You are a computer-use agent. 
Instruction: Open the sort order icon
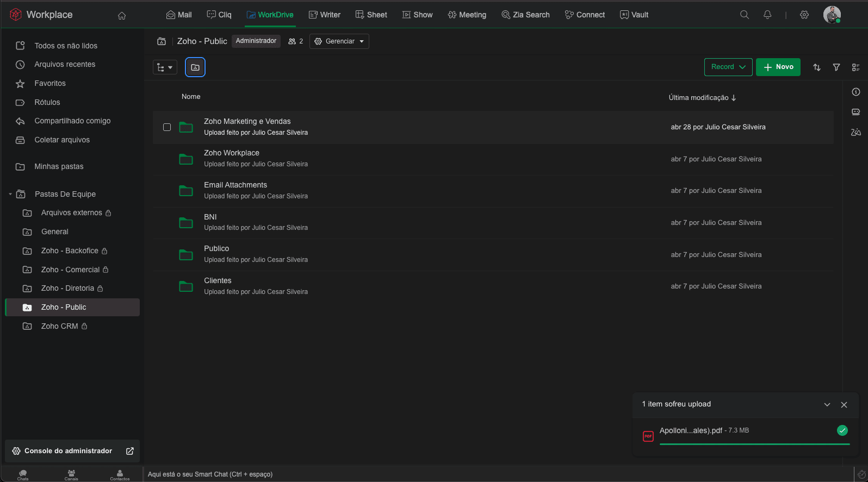tap(817, 67)
